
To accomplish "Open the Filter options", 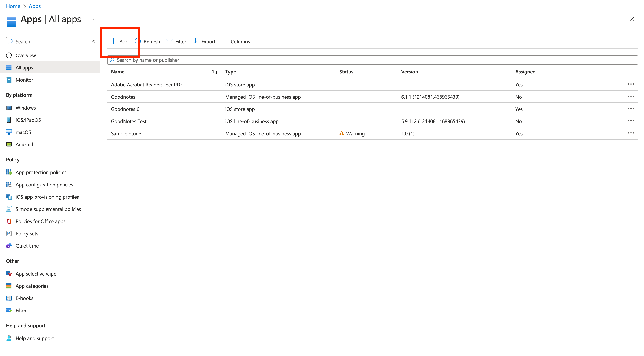I will click(x=176, y=41).
